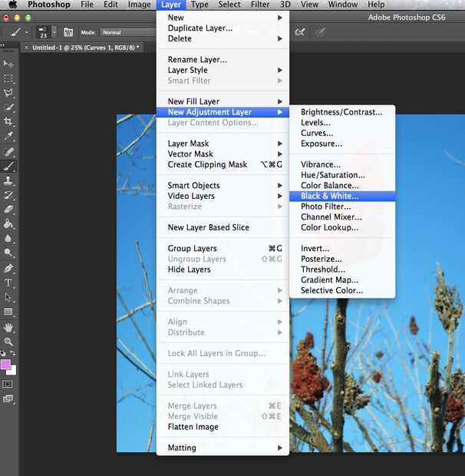
Task: Click the pink foreground color swatch
Action: point(5,364)
